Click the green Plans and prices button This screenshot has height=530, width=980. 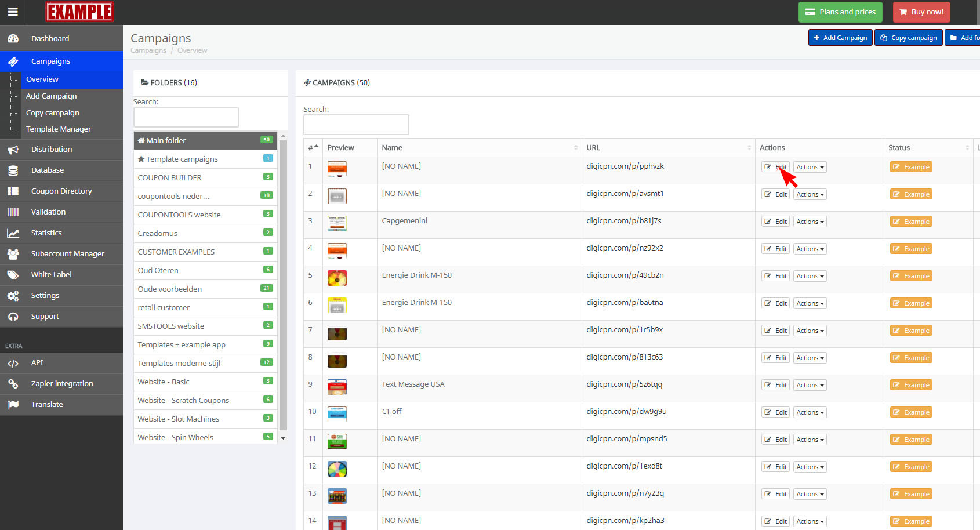point(840,12)
